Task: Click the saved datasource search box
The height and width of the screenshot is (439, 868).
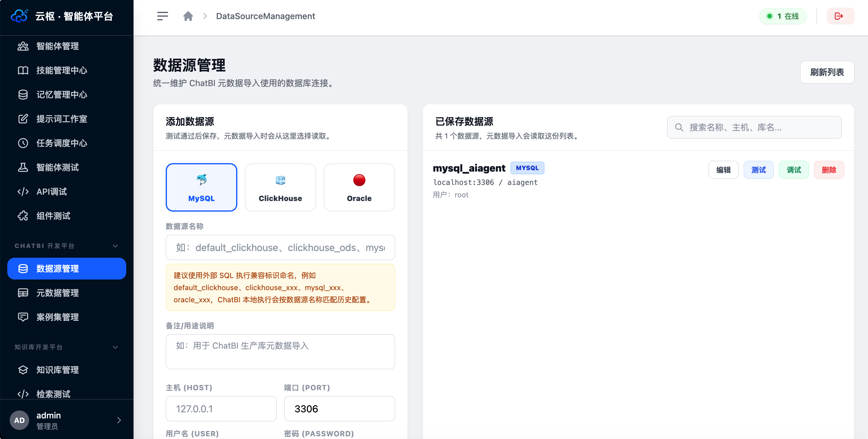Action: click(754, 127)
